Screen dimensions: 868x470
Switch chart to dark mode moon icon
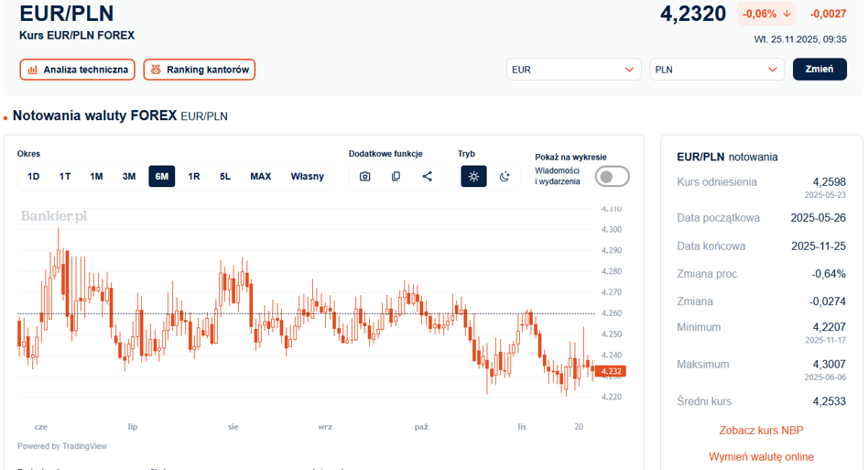504,177
